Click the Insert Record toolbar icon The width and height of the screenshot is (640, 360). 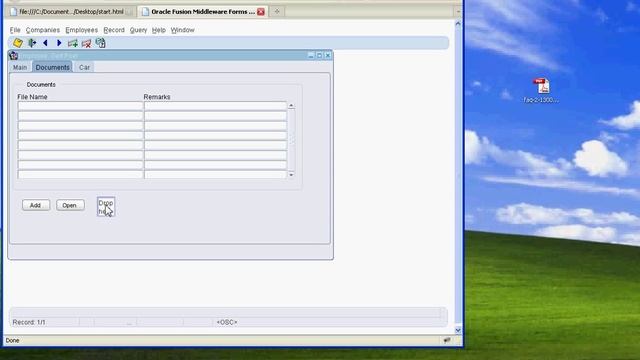pyautogui.click(x=73, y=43)
